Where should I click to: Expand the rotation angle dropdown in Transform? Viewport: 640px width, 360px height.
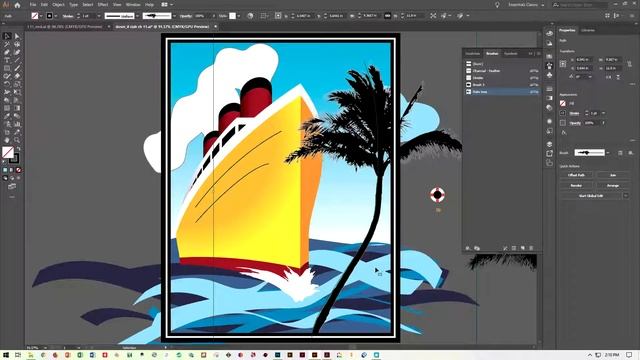(x=590, y=77)
